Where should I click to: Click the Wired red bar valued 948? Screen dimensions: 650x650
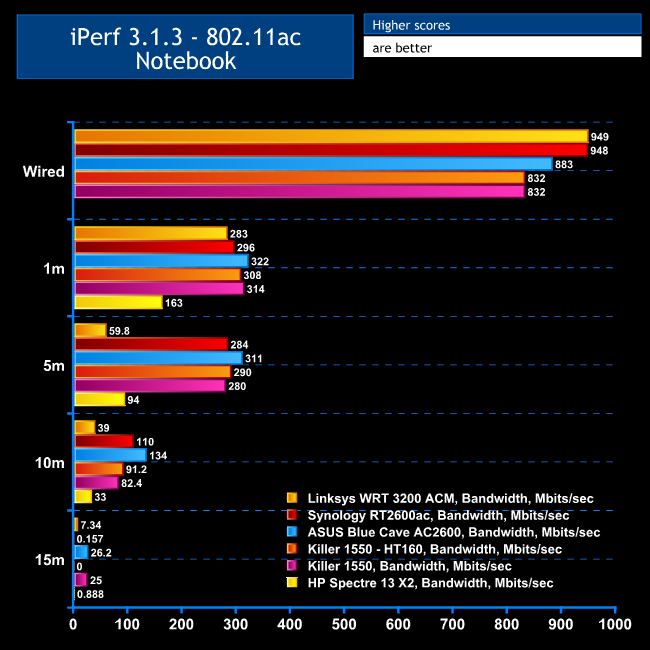[331, 150]
